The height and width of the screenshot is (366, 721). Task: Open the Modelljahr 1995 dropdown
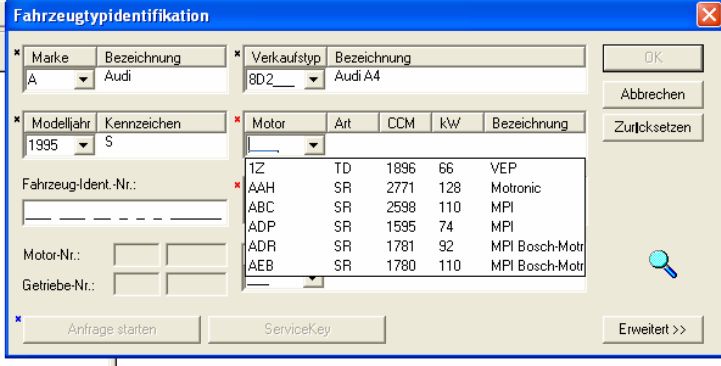pyautogui.click(x=84, y=145)
